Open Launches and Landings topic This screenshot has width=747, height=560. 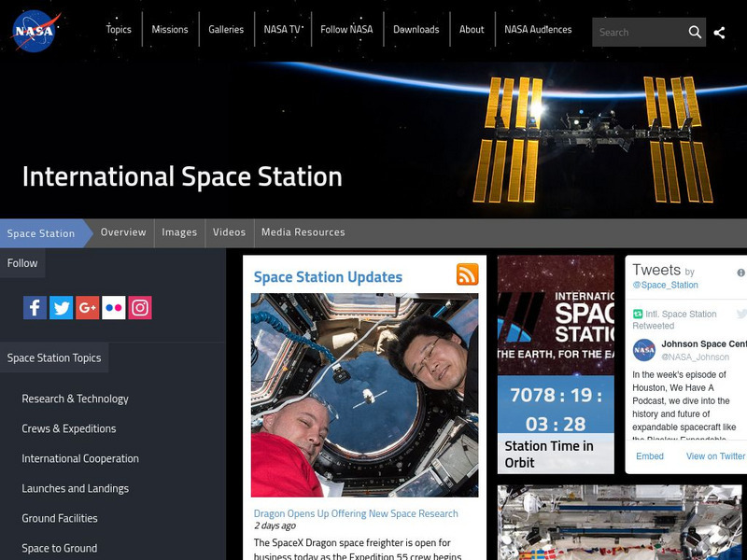(x=76, y=488)
